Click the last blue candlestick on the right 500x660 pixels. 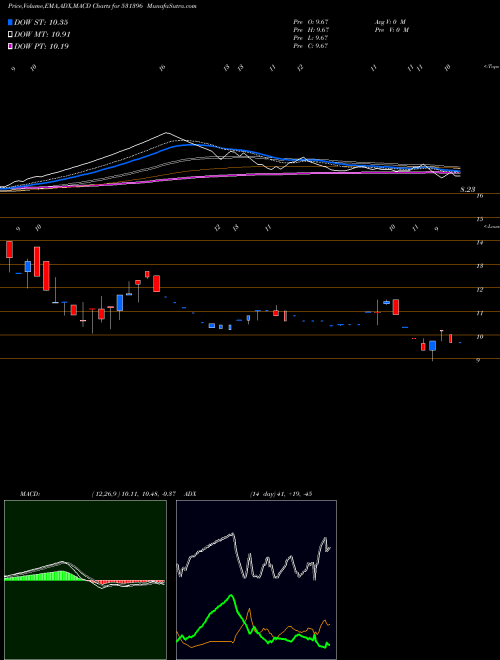pos(460,343)
